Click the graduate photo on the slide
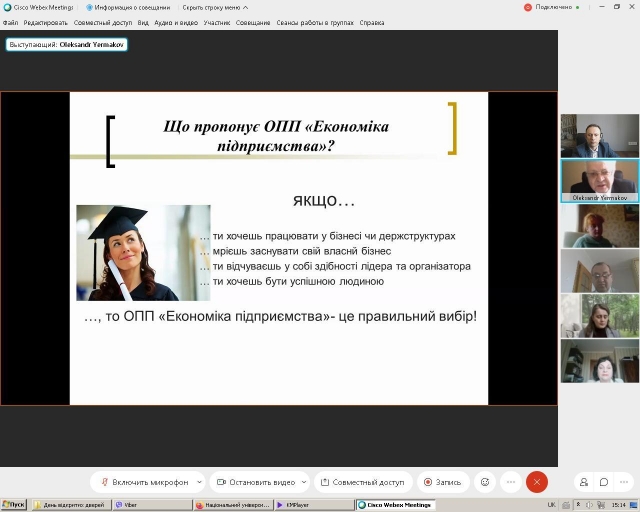This screenshot has width=640, height=512. click(143, 253)
